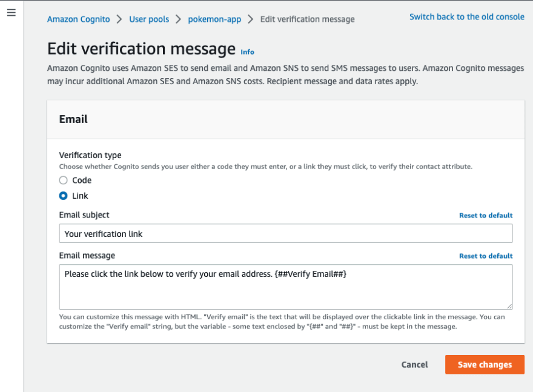Grab the email message textarea resize handle

pyautogui.click(x=509, y=306)
